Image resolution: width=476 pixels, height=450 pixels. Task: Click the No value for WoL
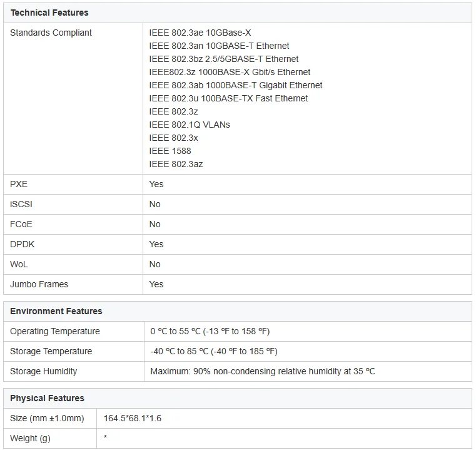[x=154, y=264]
